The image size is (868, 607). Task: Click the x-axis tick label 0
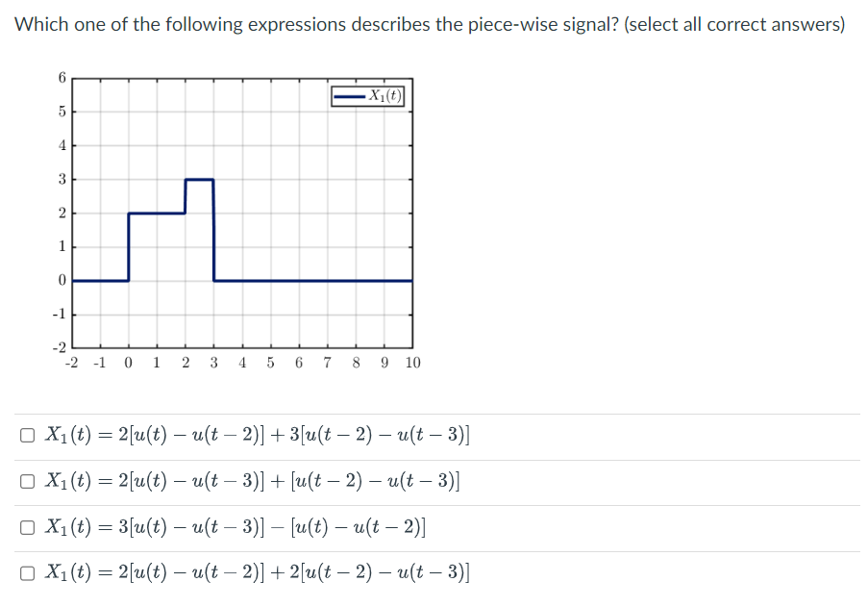[127, 364]
